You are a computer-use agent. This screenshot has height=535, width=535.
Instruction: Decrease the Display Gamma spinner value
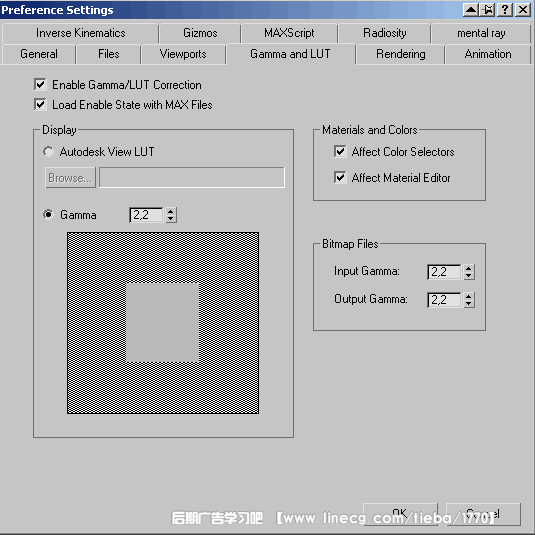171,219
